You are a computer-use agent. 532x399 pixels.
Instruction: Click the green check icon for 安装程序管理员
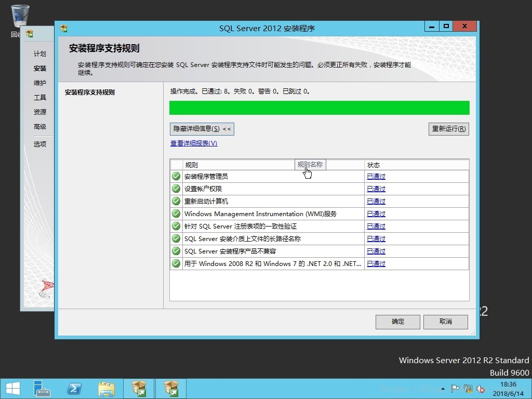(176, 176)
